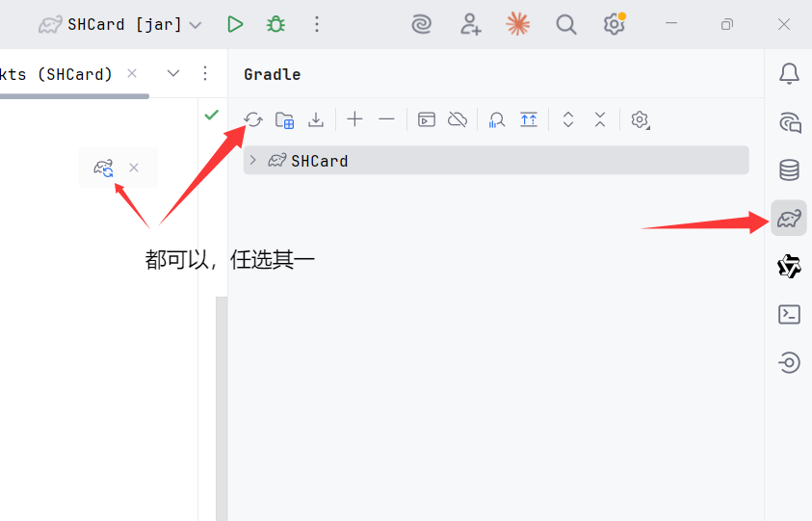Open more run actions menu
This screenshot has height=521, width=812.
(x=317, y=24)
